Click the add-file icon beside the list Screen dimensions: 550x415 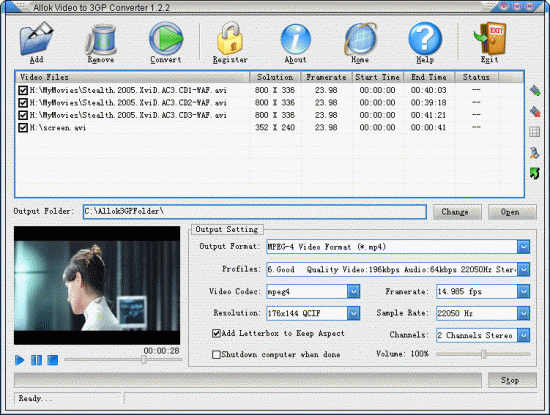tap(535, 91)
